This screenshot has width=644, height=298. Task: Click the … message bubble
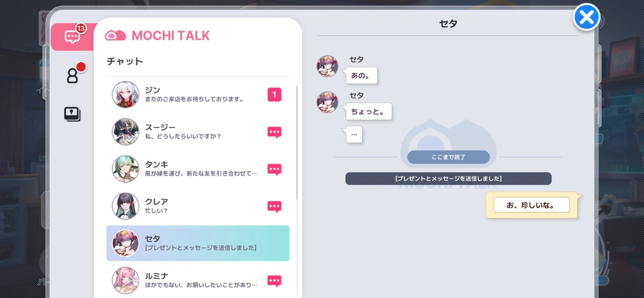pos(354,135)
